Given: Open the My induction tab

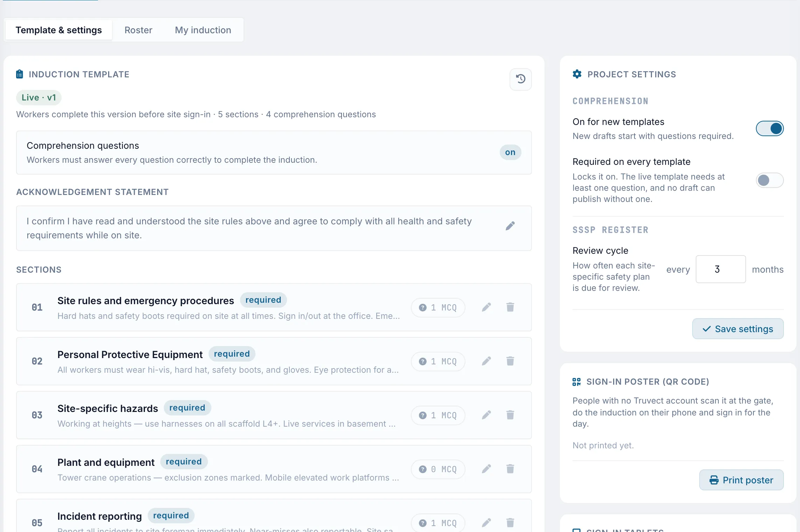Looking at the screenshot, I should tap(203, 30).
